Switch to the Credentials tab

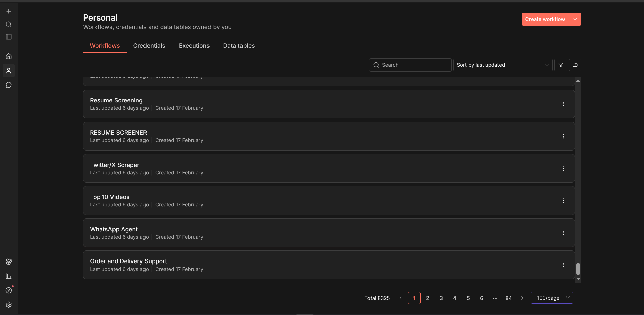149,45
